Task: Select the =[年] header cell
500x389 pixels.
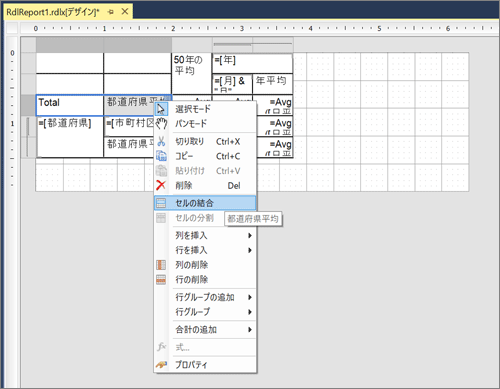Action: click(x=252, y=63)
